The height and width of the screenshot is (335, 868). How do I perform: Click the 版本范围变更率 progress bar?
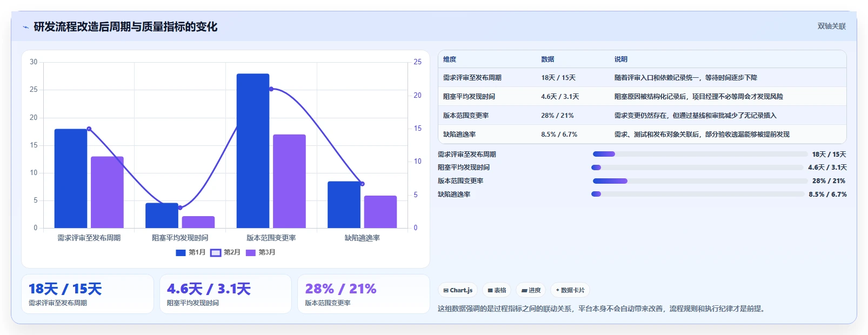pos(700,181)
